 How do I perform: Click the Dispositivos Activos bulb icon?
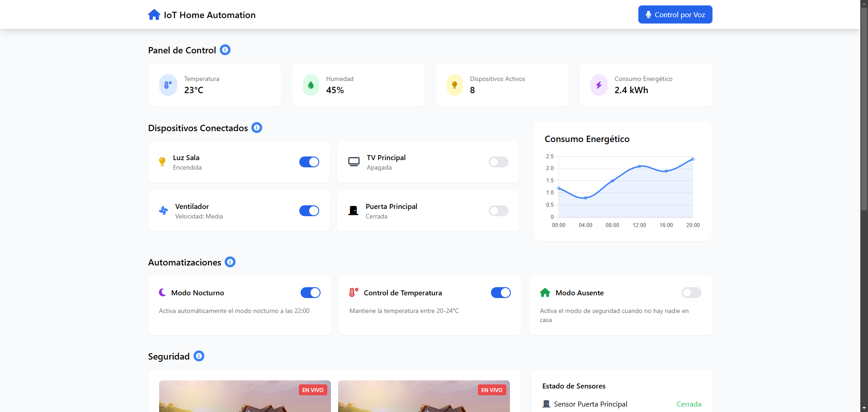coord(455,85)
